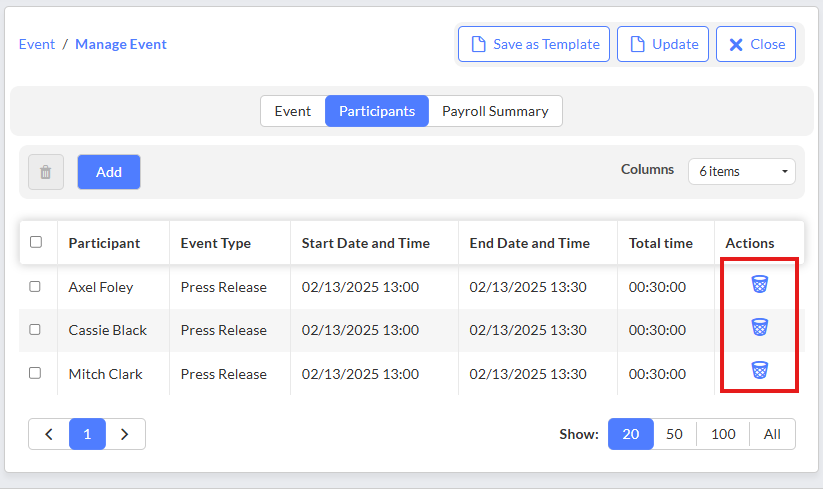Show 50 rows per page

tap(674, 434)
